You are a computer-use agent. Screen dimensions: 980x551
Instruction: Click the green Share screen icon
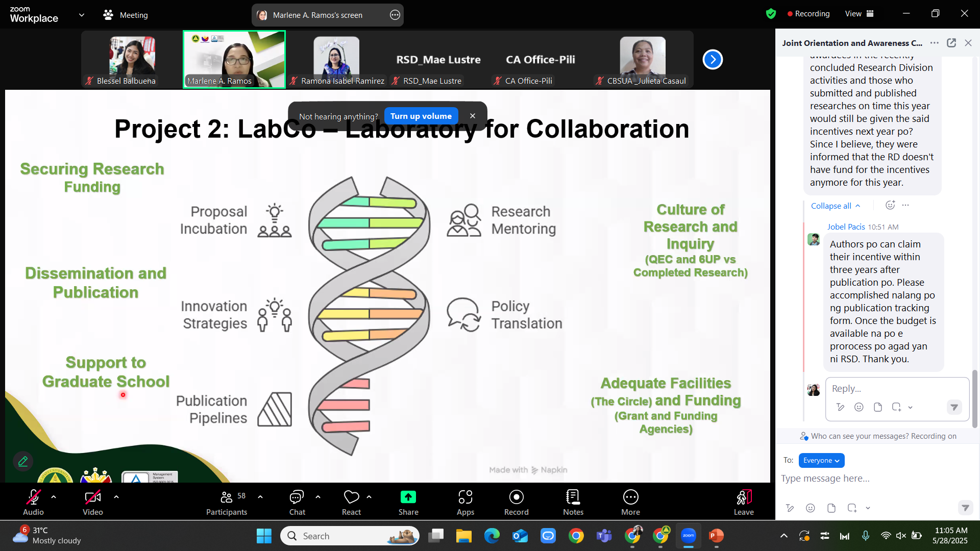pyautogui.click(x=408, y=497)
